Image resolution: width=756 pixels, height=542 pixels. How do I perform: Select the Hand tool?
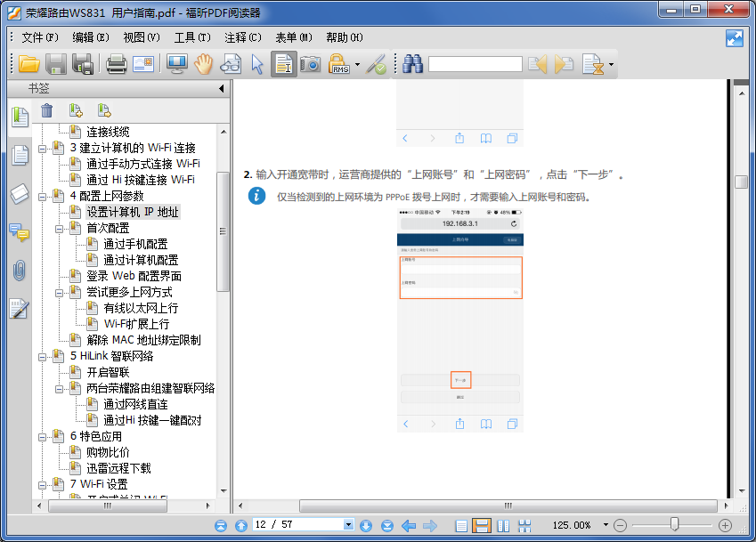pyautogui.click(x=204, y=64)
